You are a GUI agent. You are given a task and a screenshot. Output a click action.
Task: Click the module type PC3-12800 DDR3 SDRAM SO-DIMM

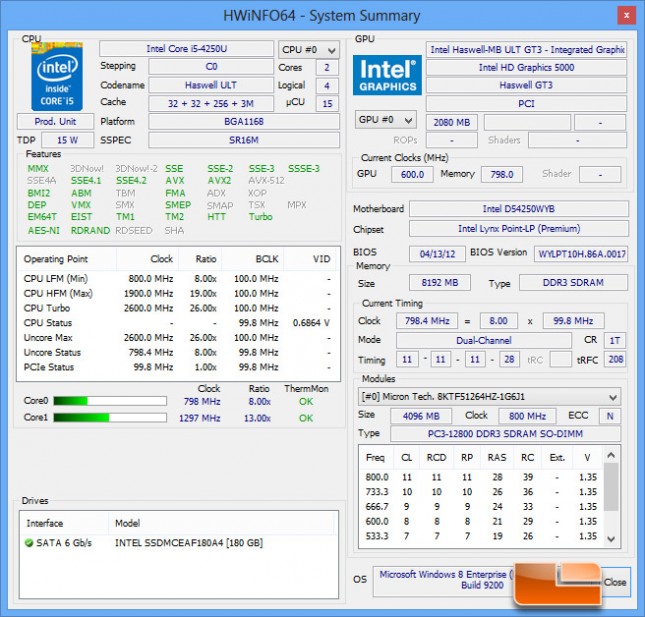click(x=505, y=434)
